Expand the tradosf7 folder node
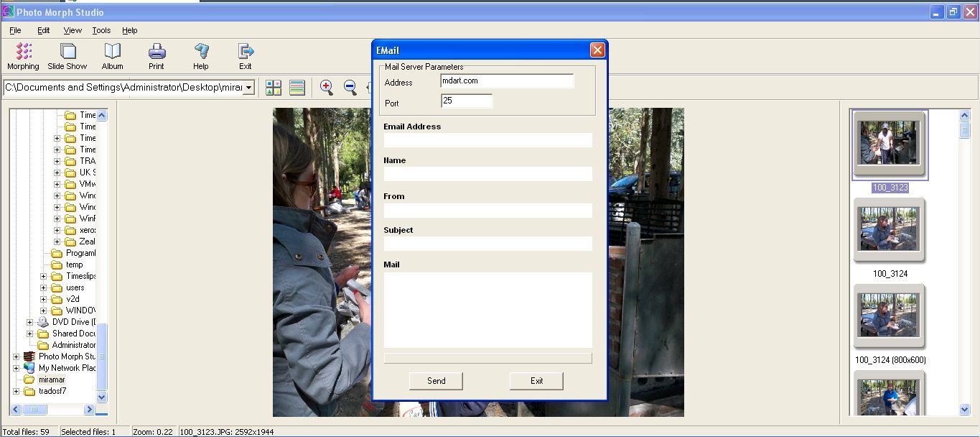 [16, 391]
